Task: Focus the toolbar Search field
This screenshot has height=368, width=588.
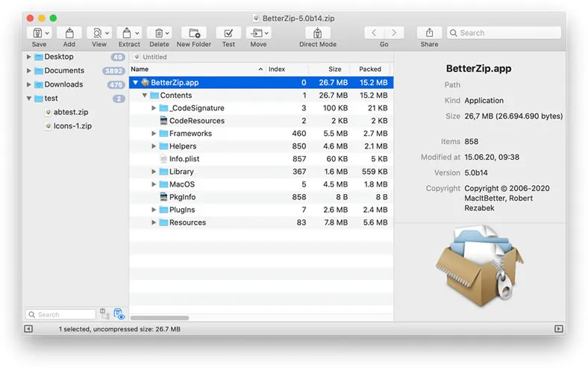Action: (504, 33)
